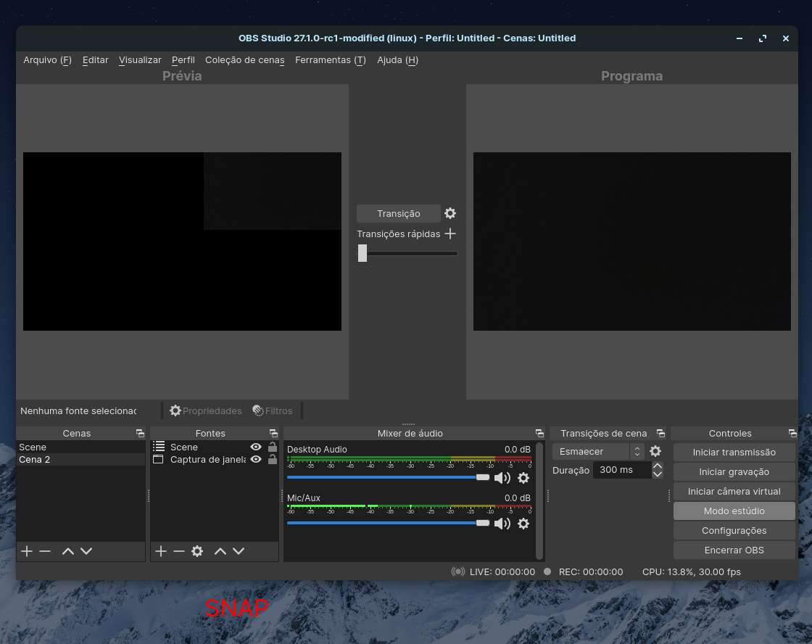
Task: Click the LIVE streaming status icon
Action: pyautogui.click(x=457, y=571)
